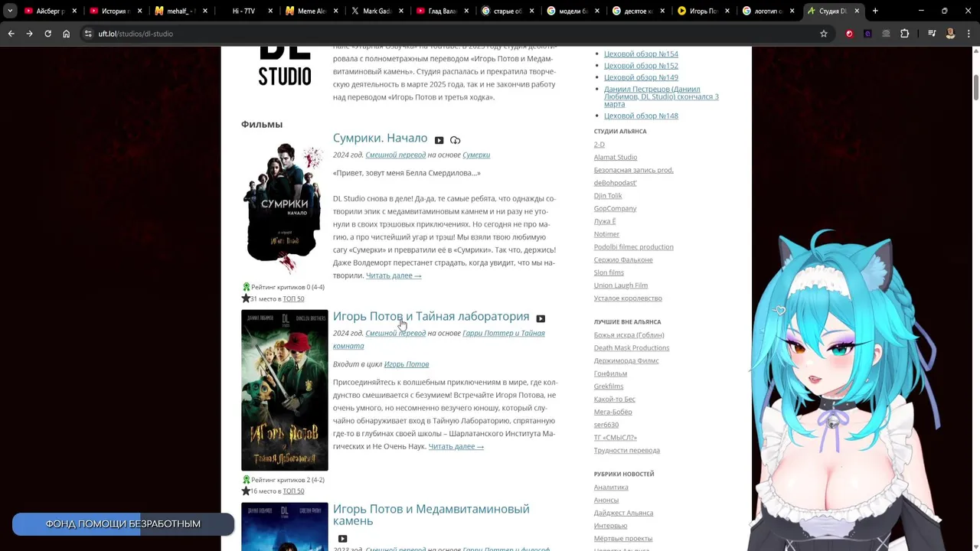Click star icon beside 31 место
This screenshot has width=980, height=551.
(x=246, y=298)
